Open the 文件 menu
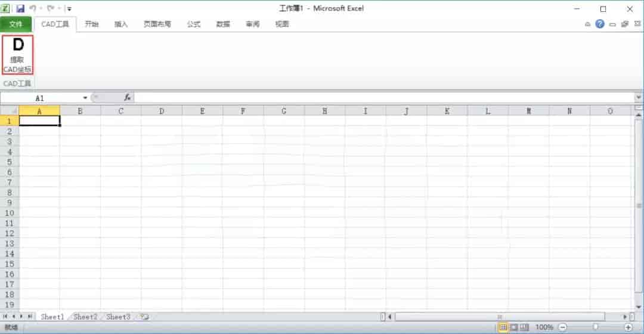Image resolution: width=644 pixels, height=334 pixels. coord(16,24)
